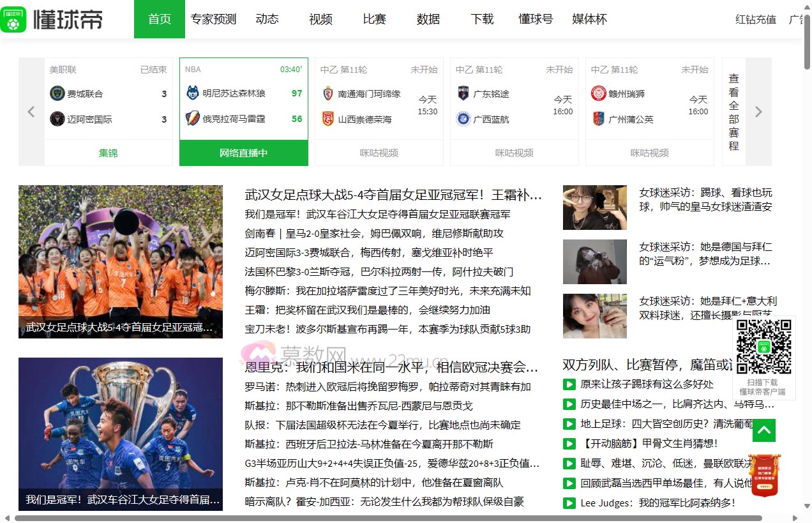Screen dimensions: 812x523
Task: View the 武汉女足夺冠 cover thumbnail
Action: coord(120,261)
